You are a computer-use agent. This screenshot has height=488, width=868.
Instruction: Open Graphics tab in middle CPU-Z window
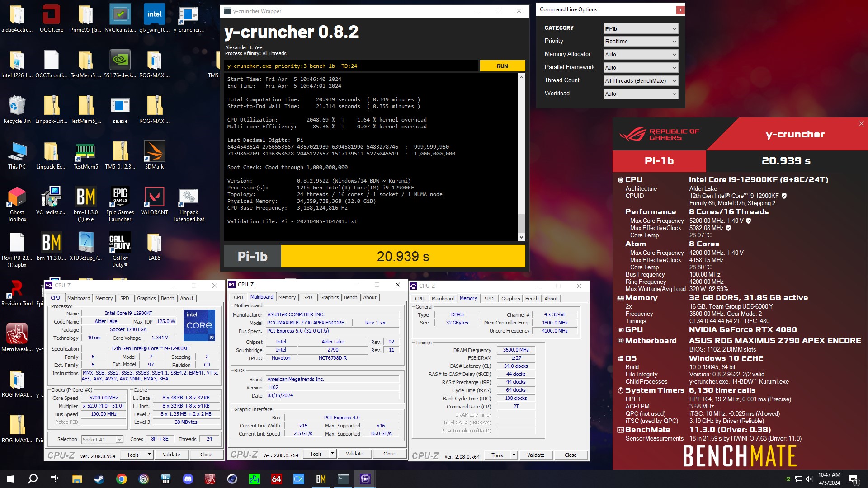pos(329,297)
